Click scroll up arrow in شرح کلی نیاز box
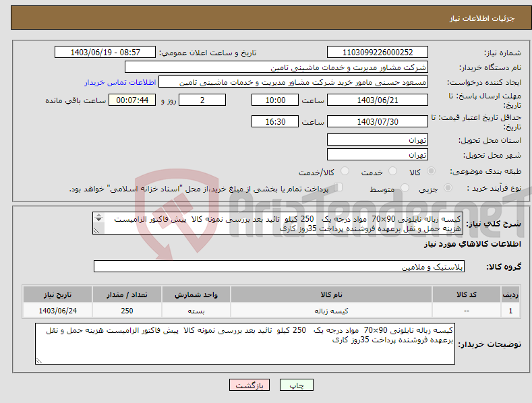Image resolution: width=532 pixels, height=403 pixels. [x=98, y=215]
